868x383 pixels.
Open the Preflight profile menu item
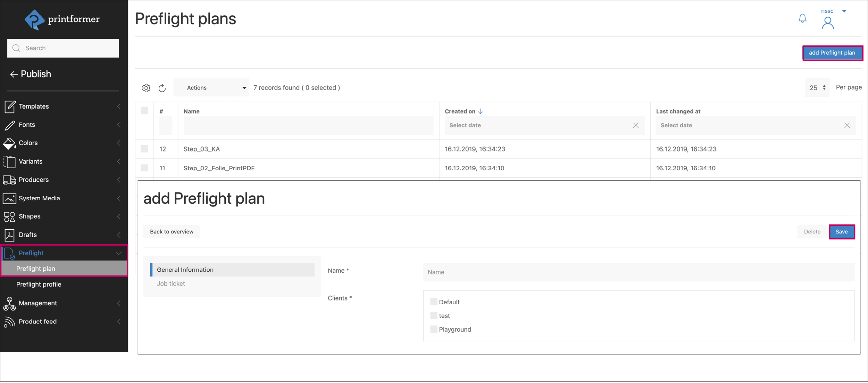(x=39, y=284)
